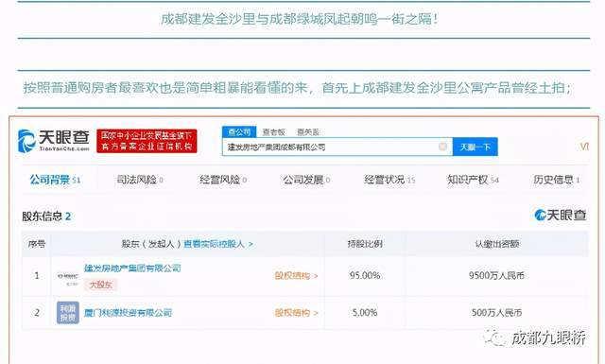Select the 查老板 search tab
Screen dimensions: 605x364
click(x=273, y=132)
